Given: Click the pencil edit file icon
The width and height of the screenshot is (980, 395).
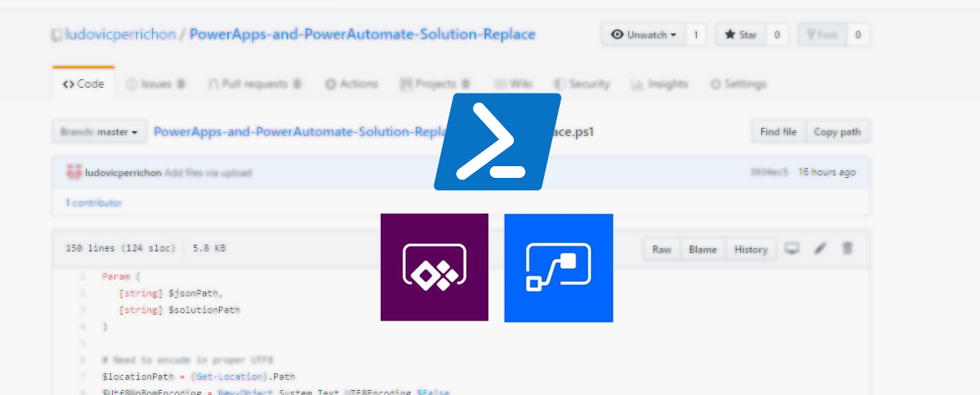Looking at the screenshot, I should 820,249.
